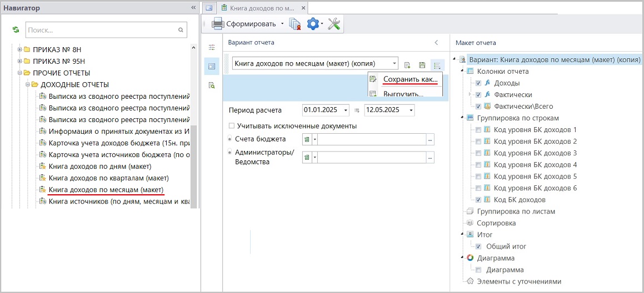Click the ellipsis button for Администраторы/Ведомства
The image size is (644, 293).
pos(430,157)
